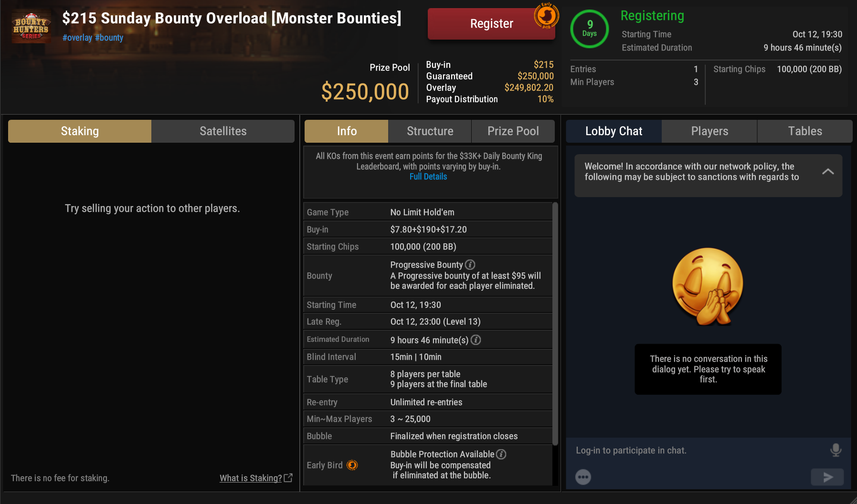Image resolution: width=857 pixels, height=504 pixels.
Task: Click the Overlay value $249,802.20
Action: (529, 88)
